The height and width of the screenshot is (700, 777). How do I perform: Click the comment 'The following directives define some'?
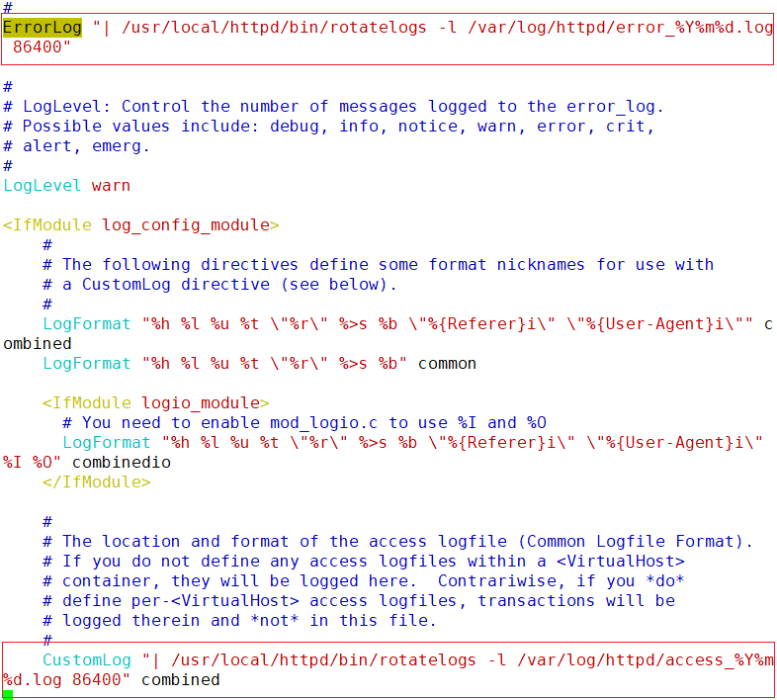click(378, 265)
